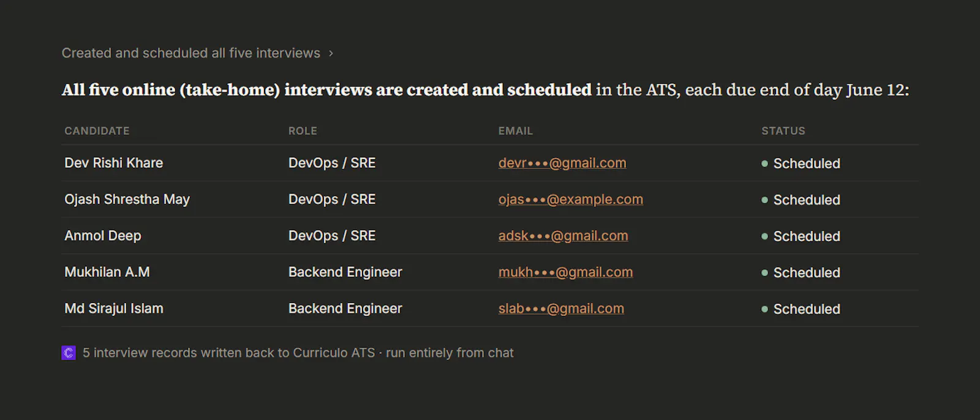Click the CANDIDATE column header
980x420 pixels.
tap(97, 131)
